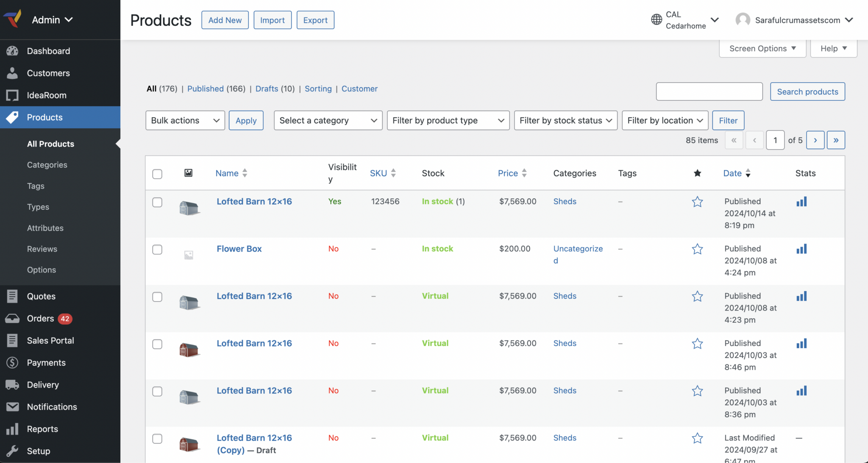Open stats bar chart for Flower Box
This screenshot has height=463, width=868.
801,249
